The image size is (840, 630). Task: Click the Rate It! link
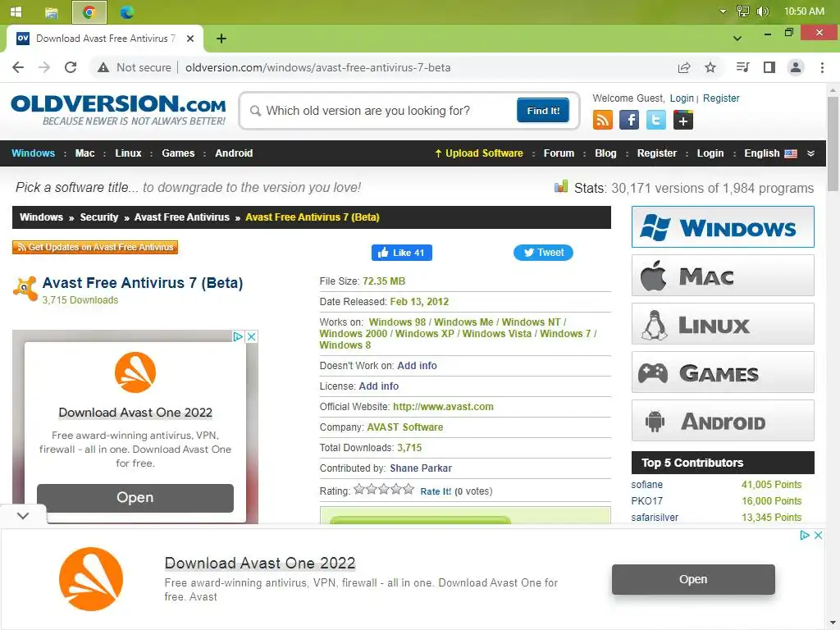pos(436,491)
